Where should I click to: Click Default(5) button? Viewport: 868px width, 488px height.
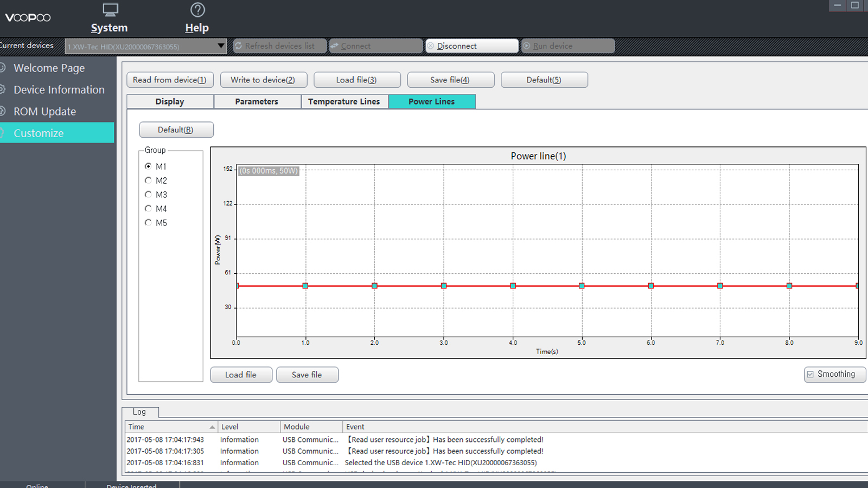point(544,80)
